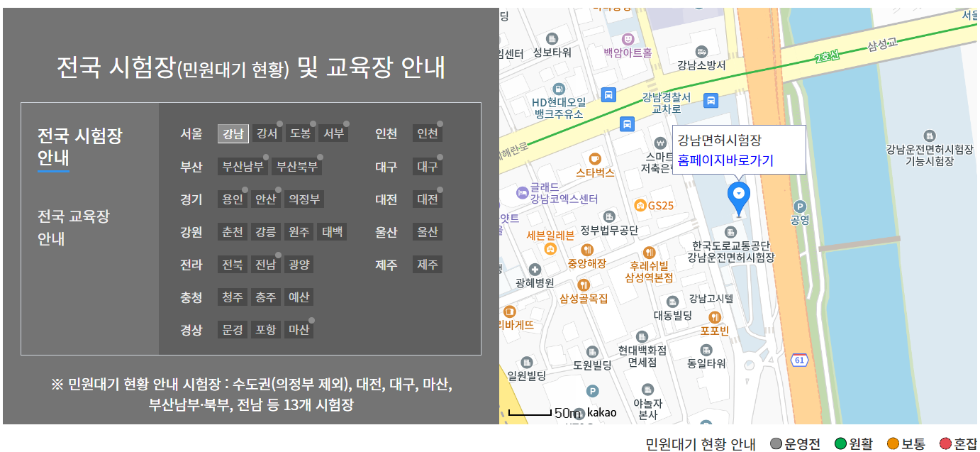Click the 백암아트홀 venue icon
This screenshot has width=980, height=452.
click(628, 38)
